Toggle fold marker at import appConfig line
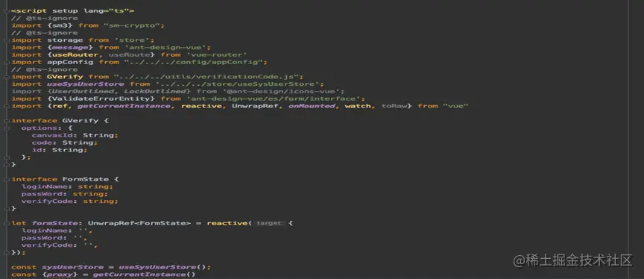 (7, 62)
